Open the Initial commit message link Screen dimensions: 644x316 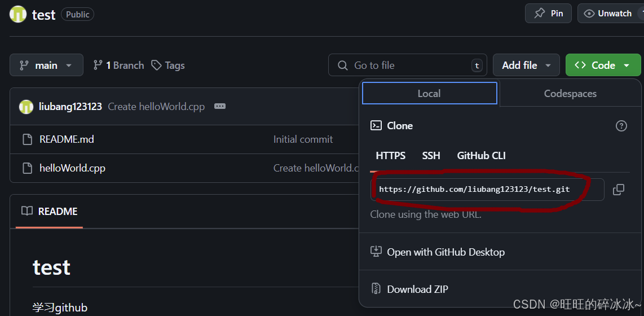(x=303, y=139)
